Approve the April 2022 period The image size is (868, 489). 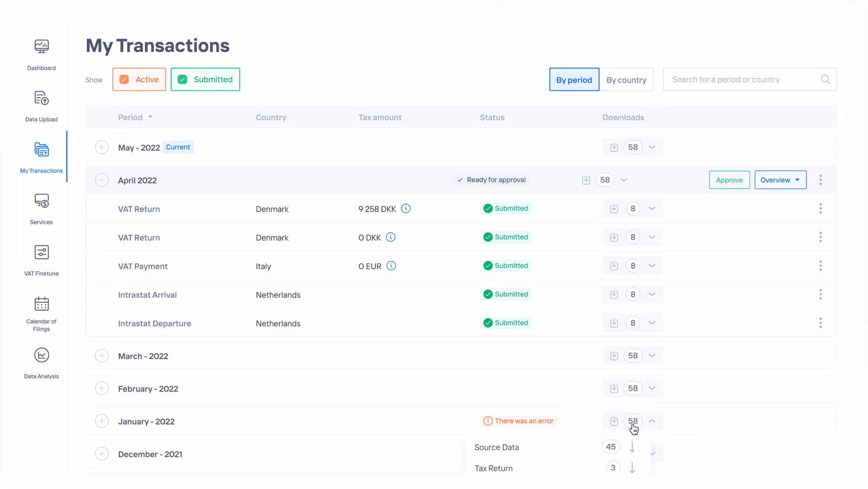coord(729,180)
